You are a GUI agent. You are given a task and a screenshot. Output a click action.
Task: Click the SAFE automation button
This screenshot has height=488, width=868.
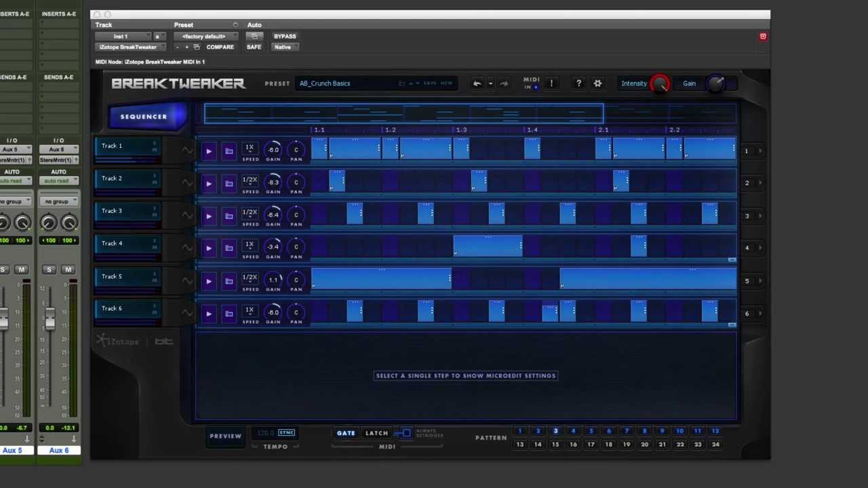(x=254, y=47)
